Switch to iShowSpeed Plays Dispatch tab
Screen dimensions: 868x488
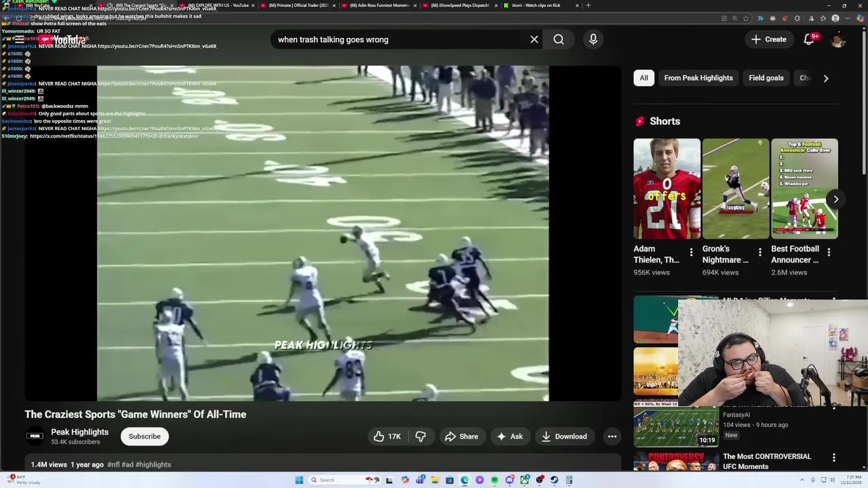[460, 5]
